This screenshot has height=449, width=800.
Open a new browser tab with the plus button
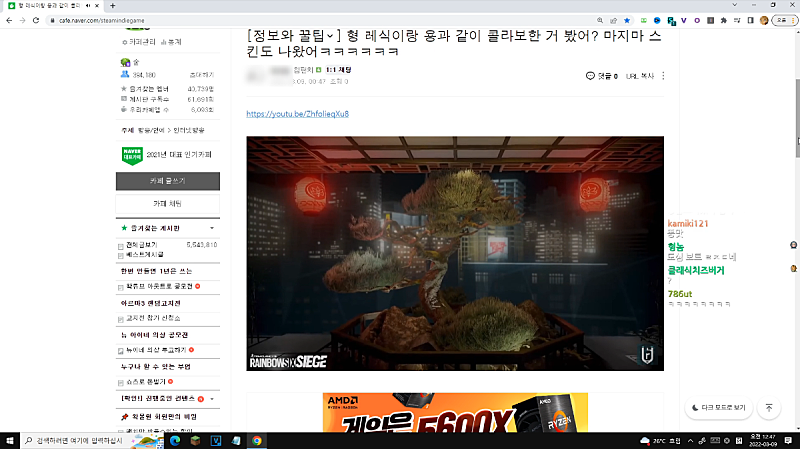112,6
